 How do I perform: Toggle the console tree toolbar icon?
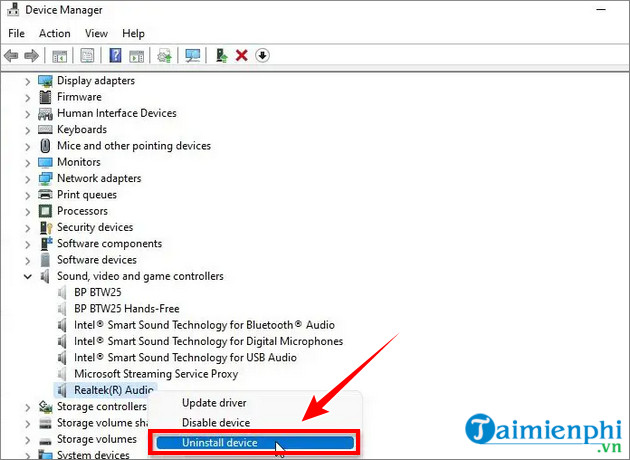coord(59,56)
